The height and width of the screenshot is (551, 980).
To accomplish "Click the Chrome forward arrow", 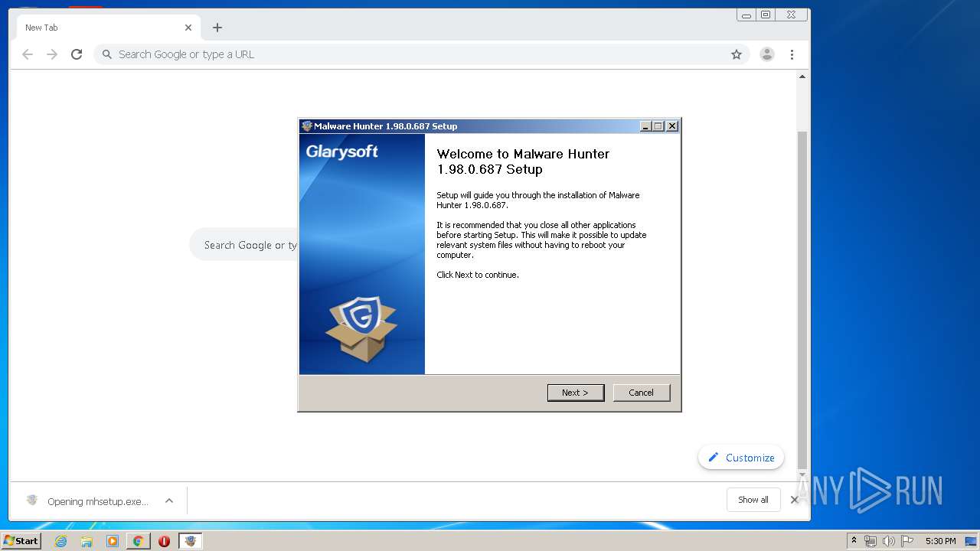I will coord(52,54).
